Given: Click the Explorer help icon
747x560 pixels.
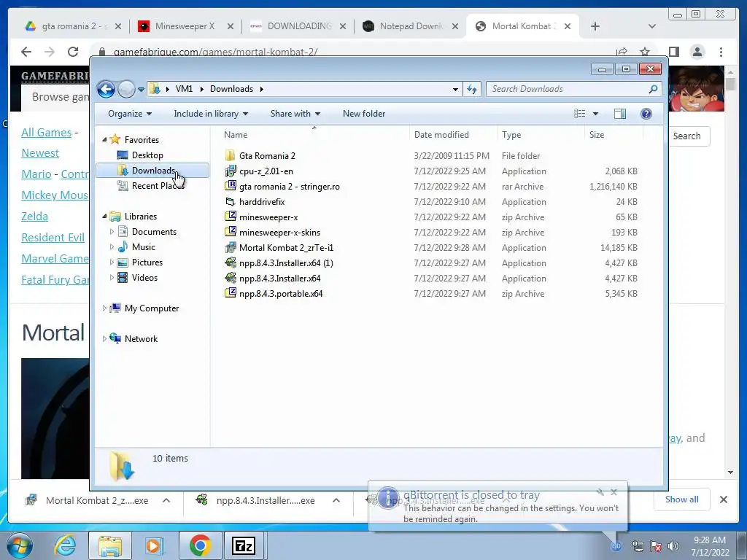Looking at the screenshot, I should pos(646,114).
